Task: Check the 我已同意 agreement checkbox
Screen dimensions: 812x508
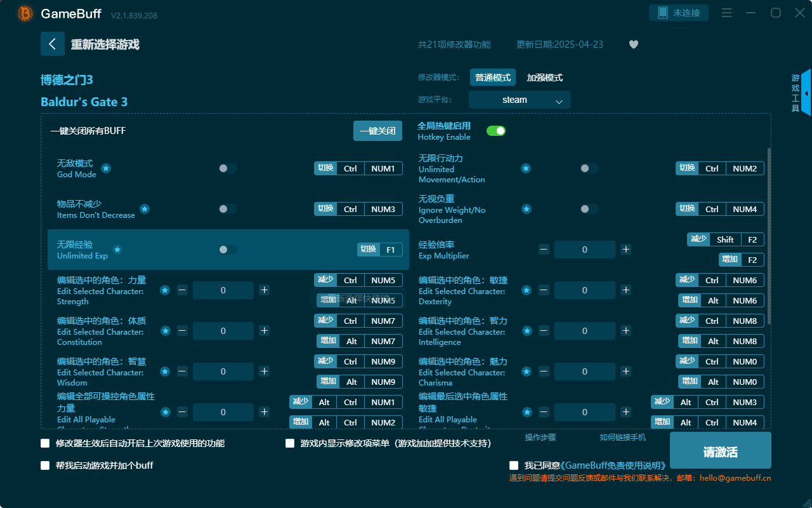Action: 514,465
